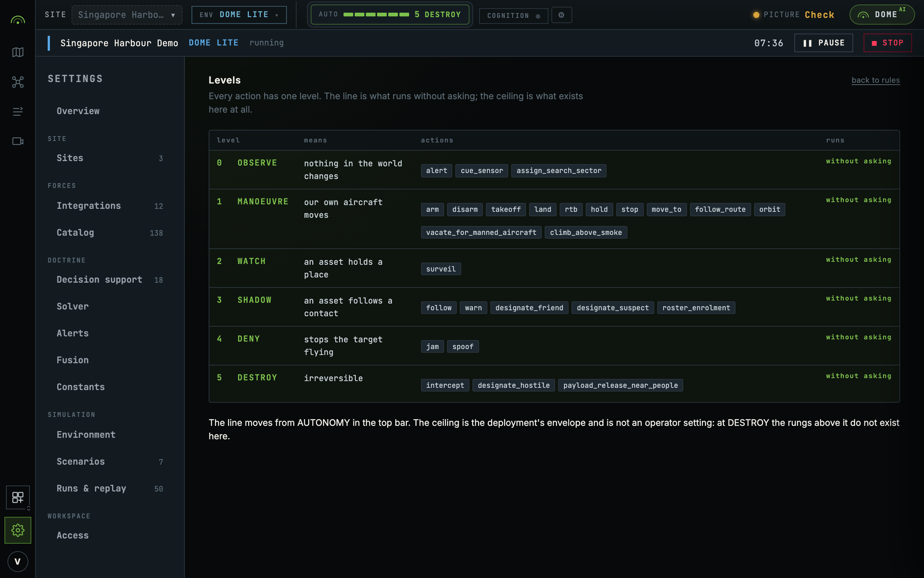The height and width of the screenshot is (578, 924).
Task: Open Scenarios settings page
Action: (x=110, y=461)
